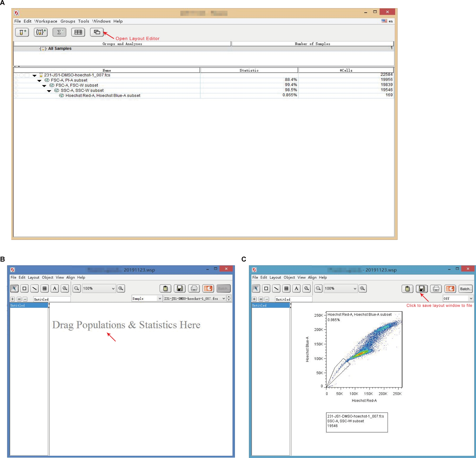Open the Sample iteration dropdown in panel B
The height and width of the screenshot is (458, 476).
(x=160, y=298)
